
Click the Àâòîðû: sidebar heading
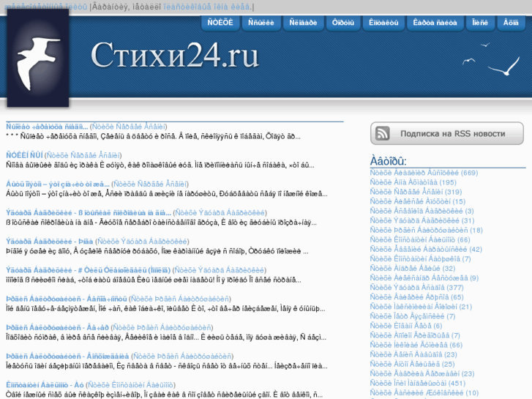388,161
